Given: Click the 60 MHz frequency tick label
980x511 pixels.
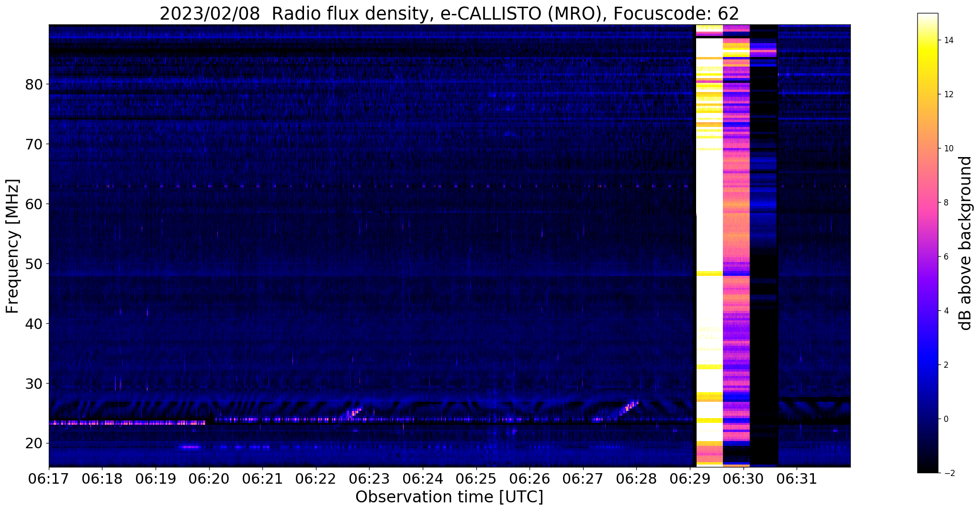Looking at the screenshot, I should 34,204.
